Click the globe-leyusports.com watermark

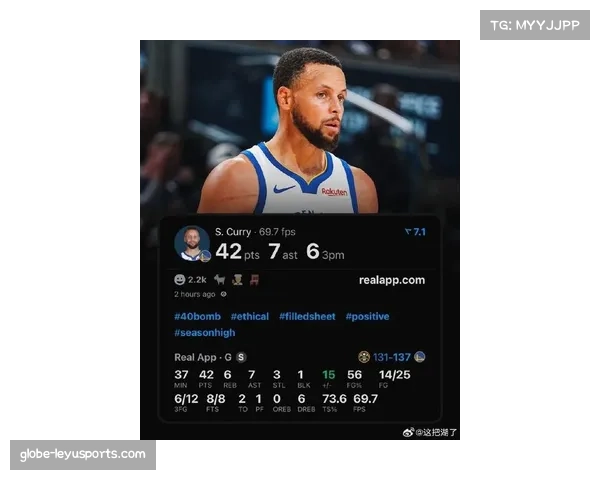[83, 454]
